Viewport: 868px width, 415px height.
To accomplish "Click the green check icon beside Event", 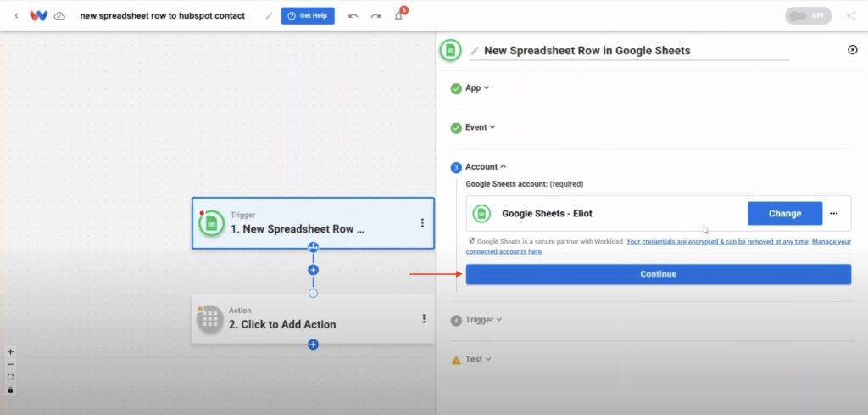I will point(456,128).
